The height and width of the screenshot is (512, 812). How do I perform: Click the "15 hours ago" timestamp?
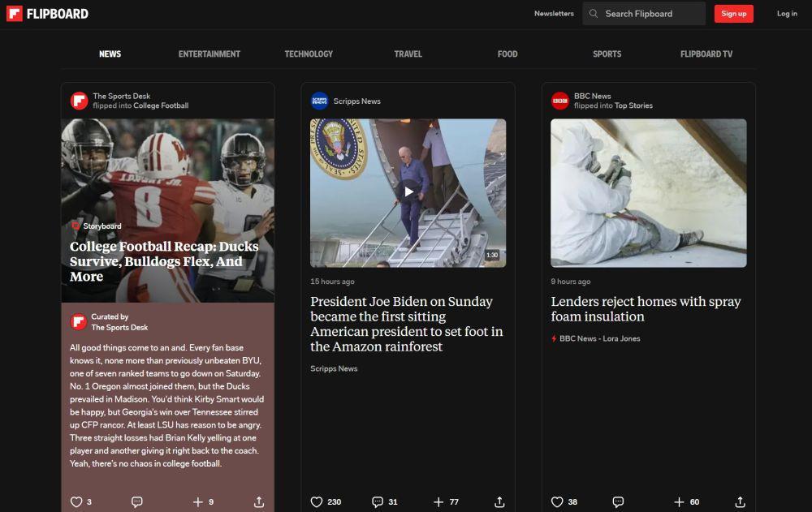[332, 282]
